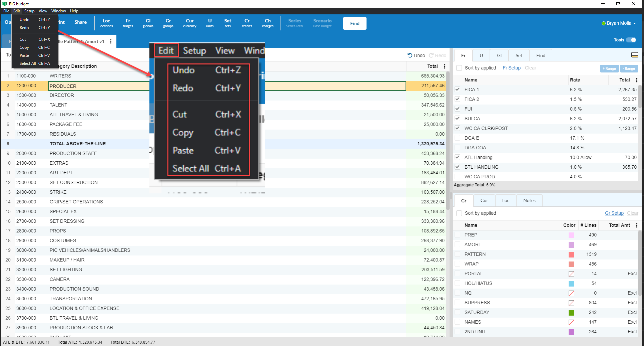
Task: Click the +Range button
Action: pos(609,68)
